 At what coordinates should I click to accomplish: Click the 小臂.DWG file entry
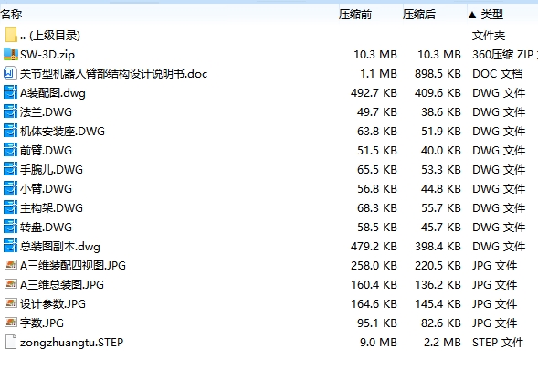(46, 189)
